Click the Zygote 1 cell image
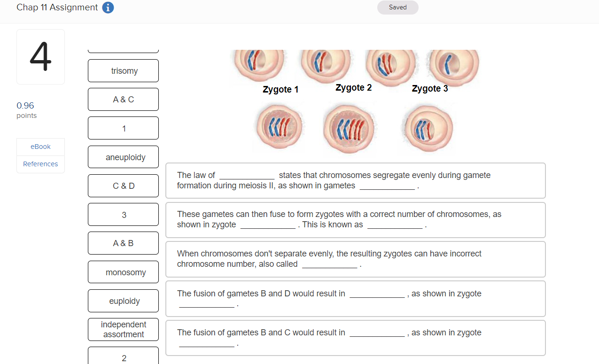The width and height of the screenshot is (599, 364). point(280,127)
